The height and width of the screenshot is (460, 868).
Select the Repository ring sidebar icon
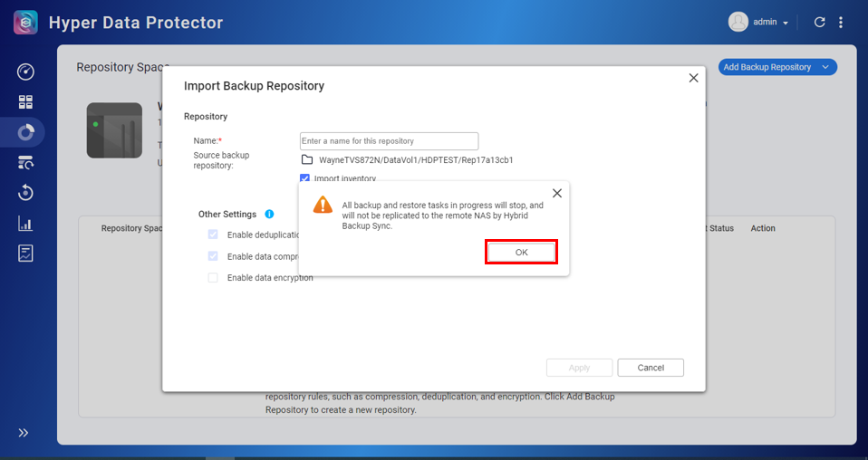(25, 132)
